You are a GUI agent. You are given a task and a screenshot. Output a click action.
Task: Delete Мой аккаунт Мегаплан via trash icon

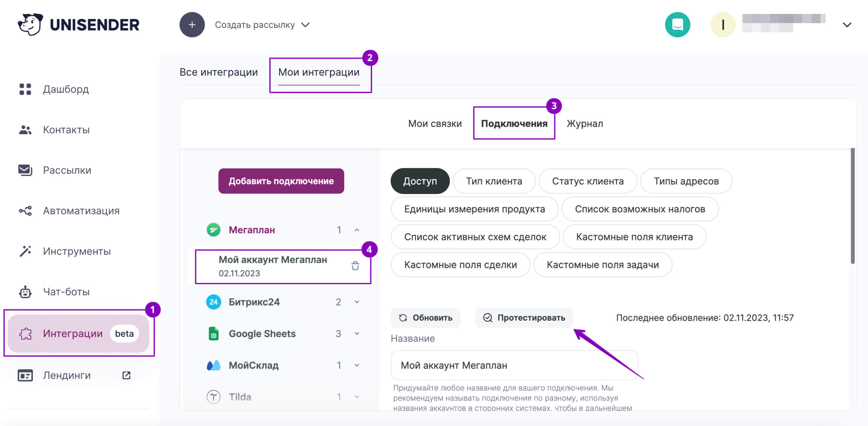355,266
